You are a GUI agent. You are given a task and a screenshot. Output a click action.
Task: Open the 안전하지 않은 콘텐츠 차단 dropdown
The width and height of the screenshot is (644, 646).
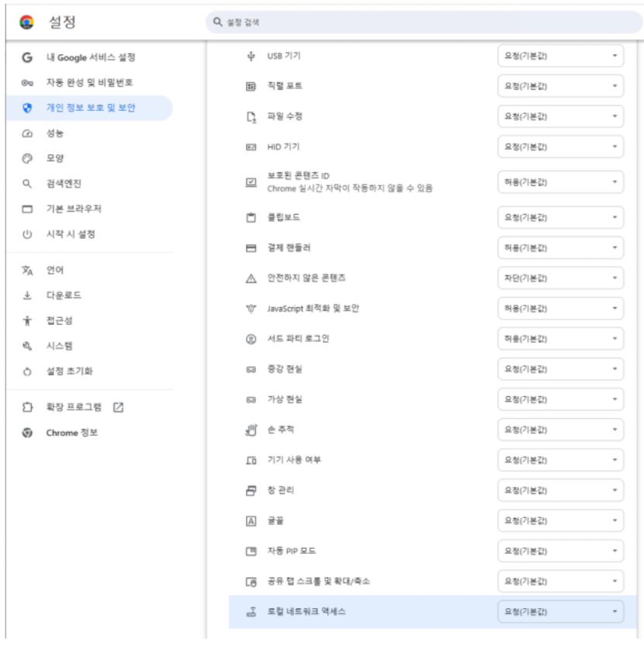[x=560, y=278]
